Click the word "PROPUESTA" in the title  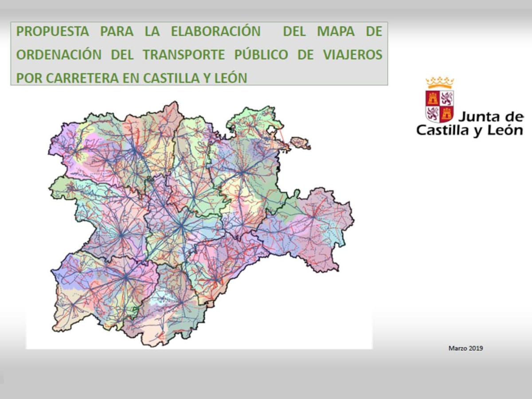(x=52, y=32)
